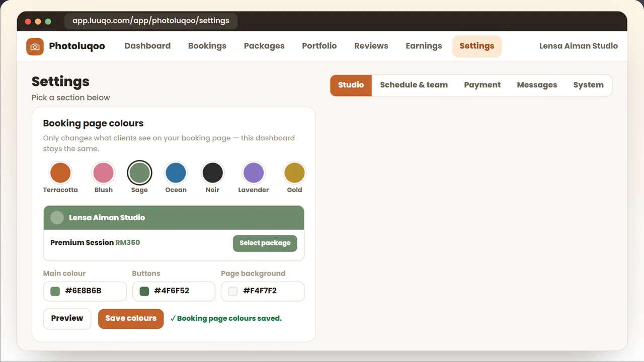The height and width of the screenshot is (362, 644).
Task: Choose the Blush colour theme
Action: pyautogui.click(x=103, y=173)
